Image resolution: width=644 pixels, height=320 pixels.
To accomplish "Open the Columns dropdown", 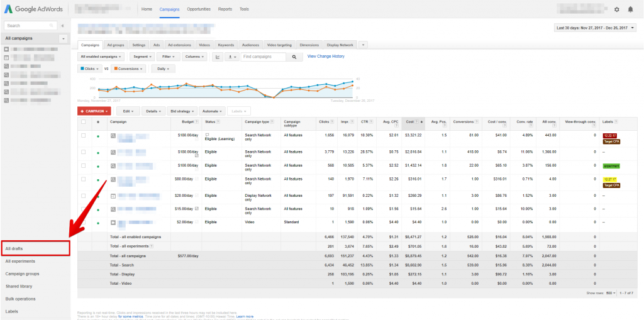I will pos(195,57).
